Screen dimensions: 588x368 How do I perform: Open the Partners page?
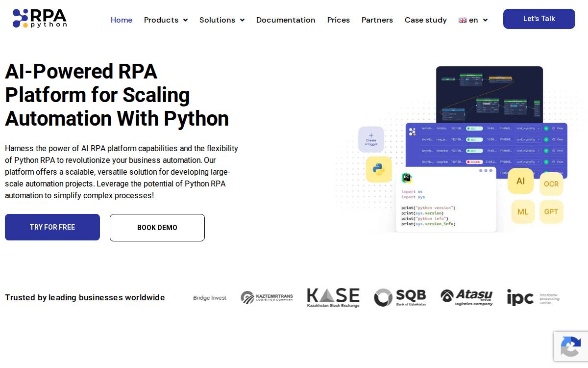tap(377, 20)
